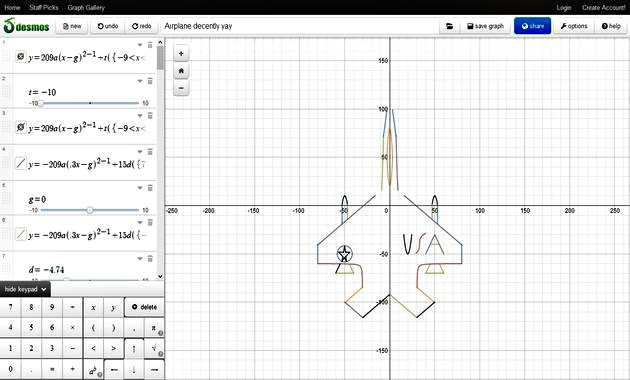Tap the pi key on keypad
Image resolution: width=630 pixels, height=380 pixels.
[154, 328]
